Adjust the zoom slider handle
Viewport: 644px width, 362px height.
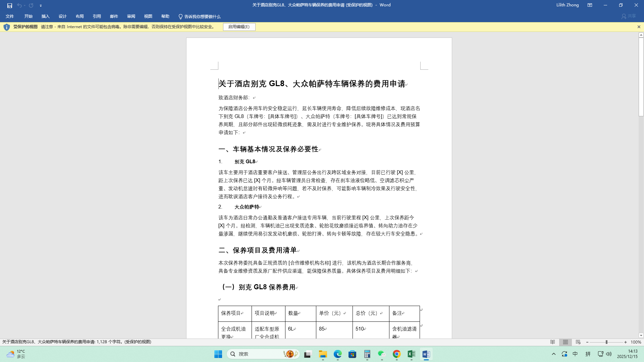click(x=606, y=342)
